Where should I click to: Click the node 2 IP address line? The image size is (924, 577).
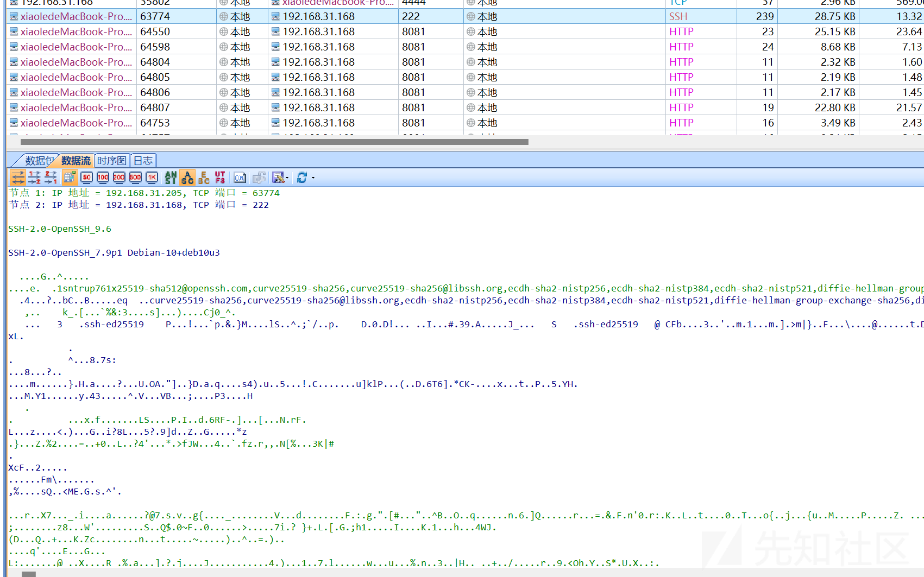[x=139, y=205]
